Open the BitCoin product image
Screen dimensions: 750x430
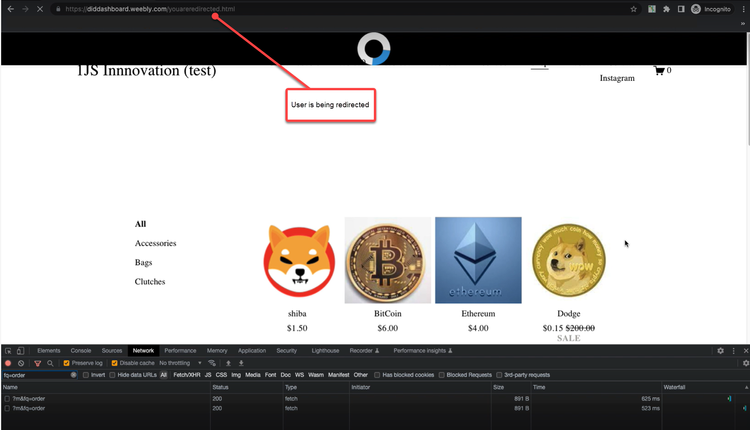pos(387,260)
